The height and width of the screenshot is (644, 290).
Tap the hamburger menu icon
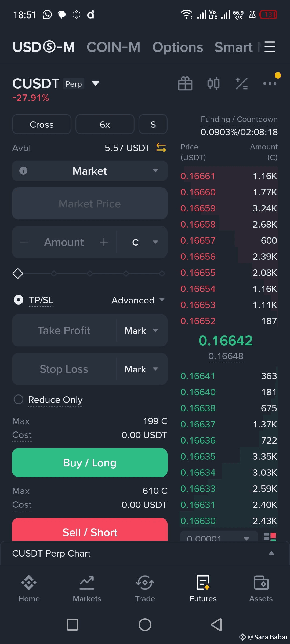[x=270, y=47]
